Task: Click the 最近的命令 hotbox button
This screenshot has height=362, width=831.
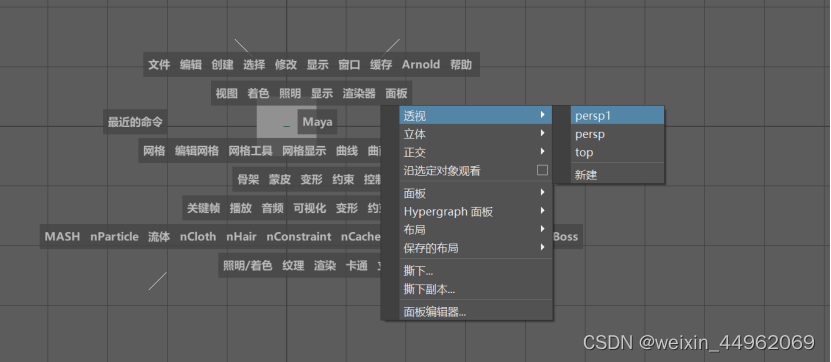Action: (x=135, y=122)
